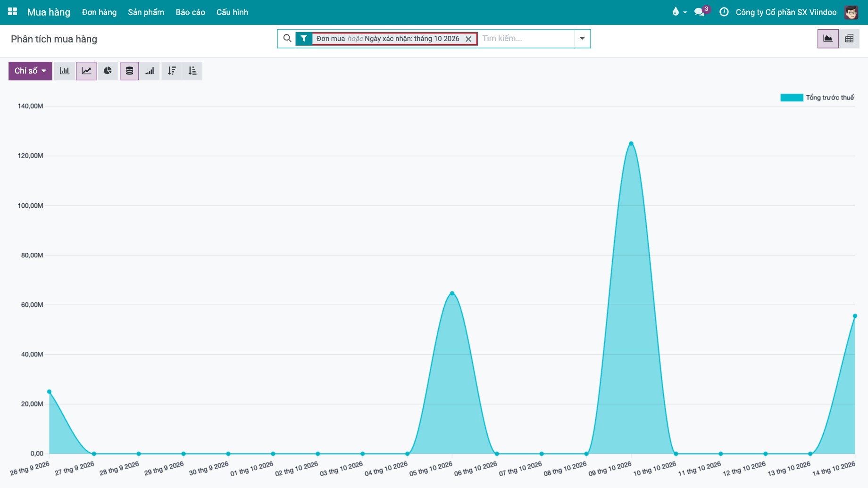Open the conversations messages icon
The width and height of the screenshot is (868, 488).
pyautogui.click(x=700, y=12)
